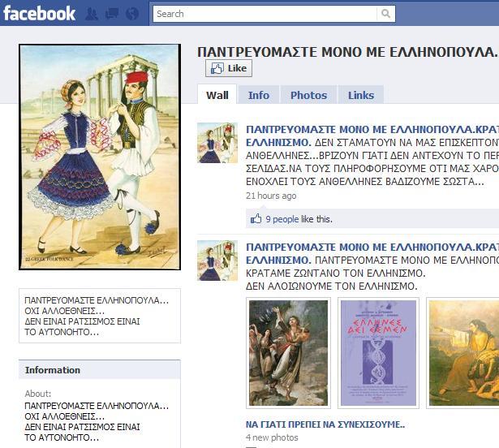This screenshot has height=448, width=499.
Task: Open the yellow reclining figure painting photo
Action: pyautogui.click(x=463, y=353)
